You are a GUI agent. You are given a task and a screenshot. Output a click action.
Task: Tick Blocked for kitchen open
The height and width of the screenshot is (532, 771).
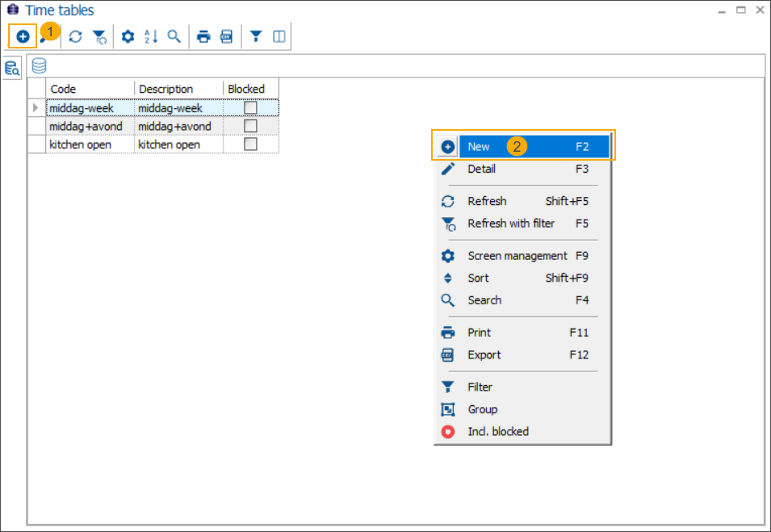coord(249,144)
